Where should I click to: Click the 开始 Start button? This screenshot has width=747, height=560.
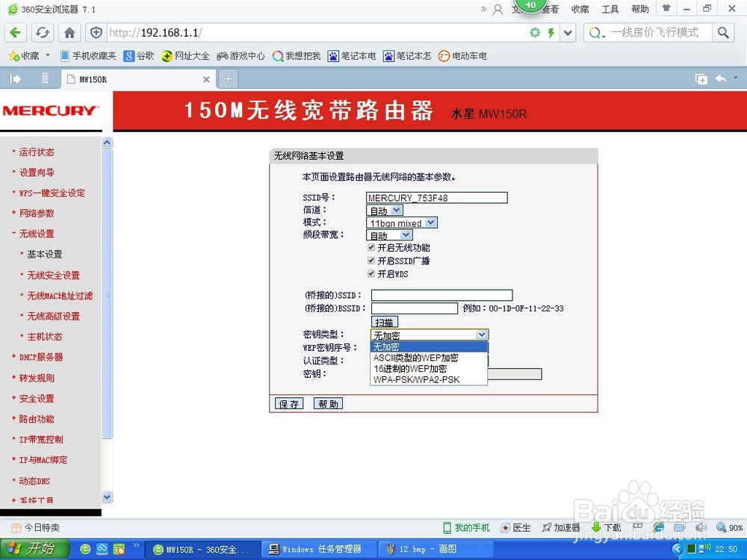pyautogui.click(x=34, y=549)
